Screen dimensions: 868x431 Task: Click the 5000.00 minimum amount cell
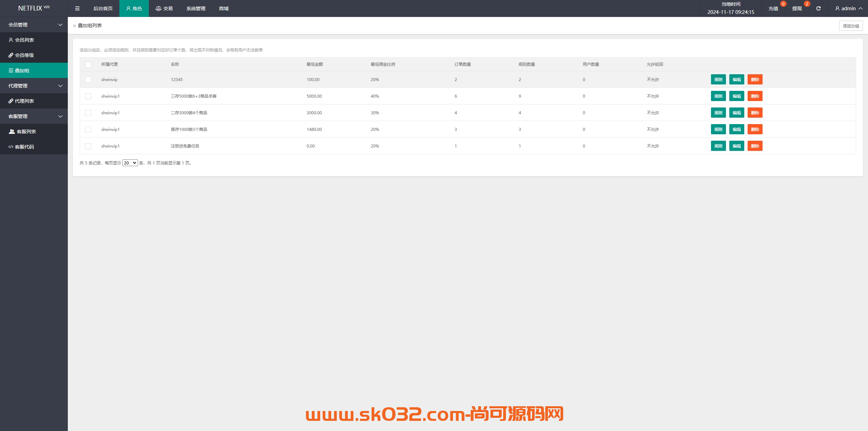(x=314, y=96)
